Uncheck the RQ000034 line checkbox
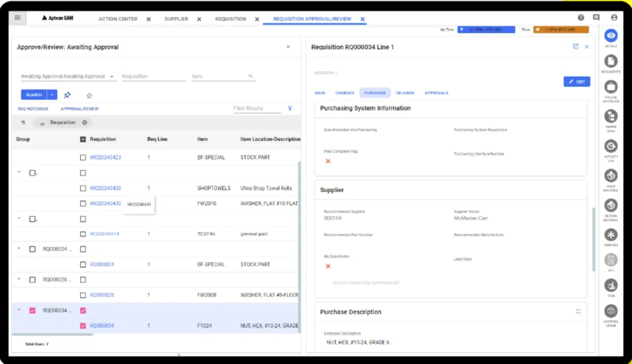Screen dimensions: 632x364 (x=83, y=325)
